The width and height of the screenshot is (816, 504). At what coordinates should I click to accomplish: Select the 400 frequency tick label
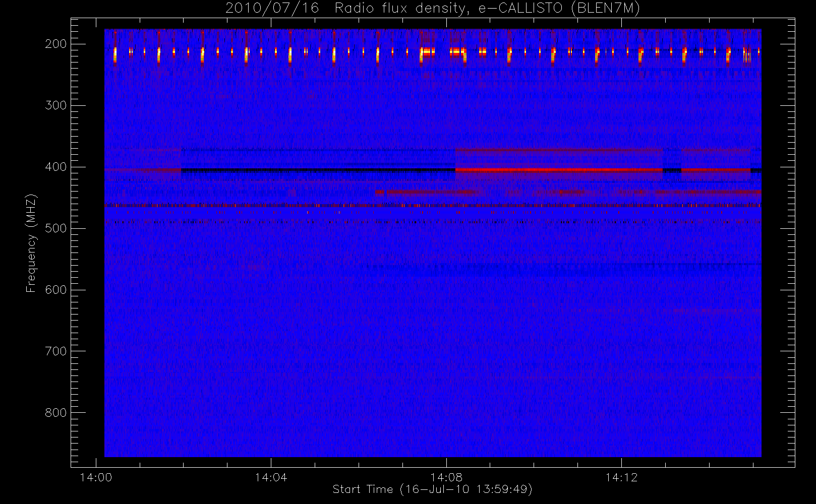55,167
